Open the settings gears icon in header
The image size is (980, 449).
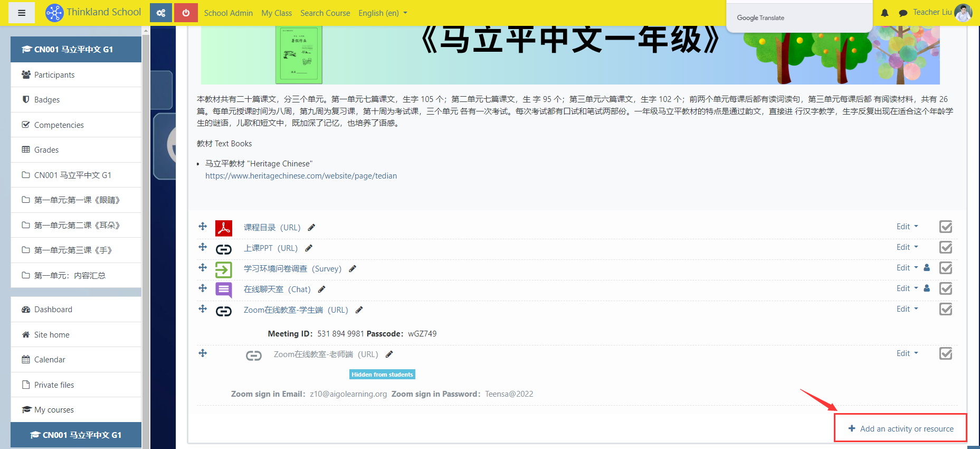pos(161,13)
